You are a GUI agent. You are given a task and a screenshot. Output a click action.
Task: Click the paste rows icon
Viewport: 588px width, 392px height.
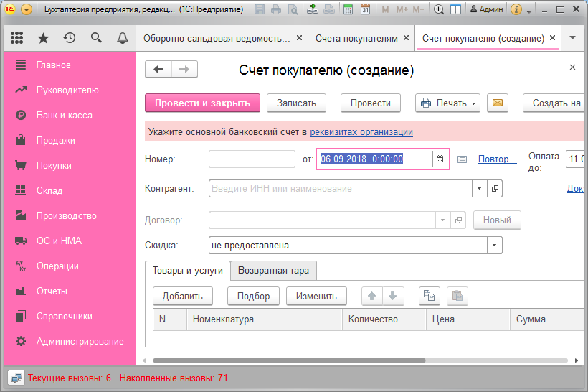457,296
